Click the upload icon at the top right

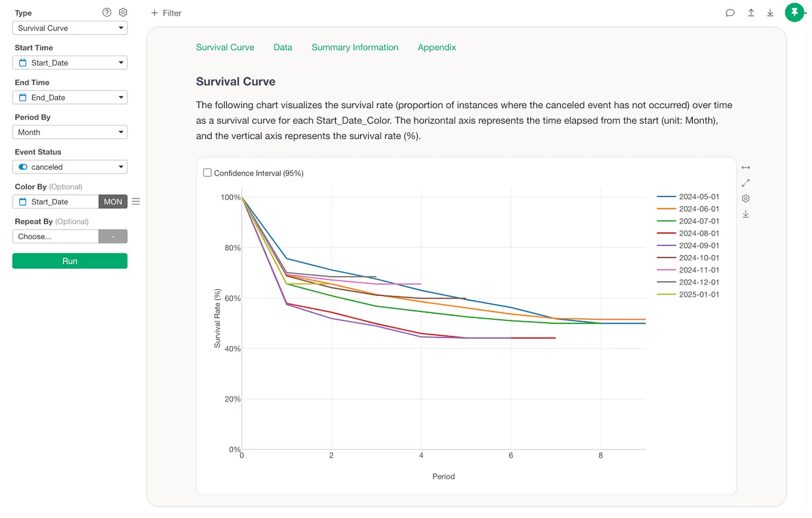coord(750,12)
